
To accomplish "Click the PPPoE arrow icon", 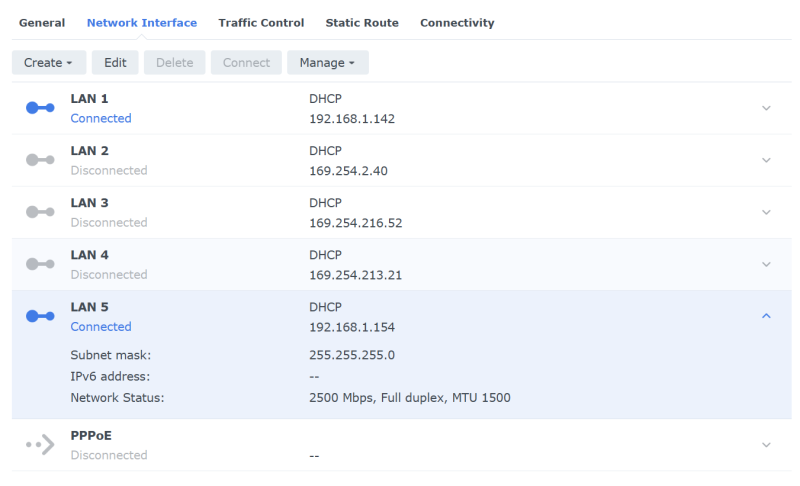I will (40, 444).
